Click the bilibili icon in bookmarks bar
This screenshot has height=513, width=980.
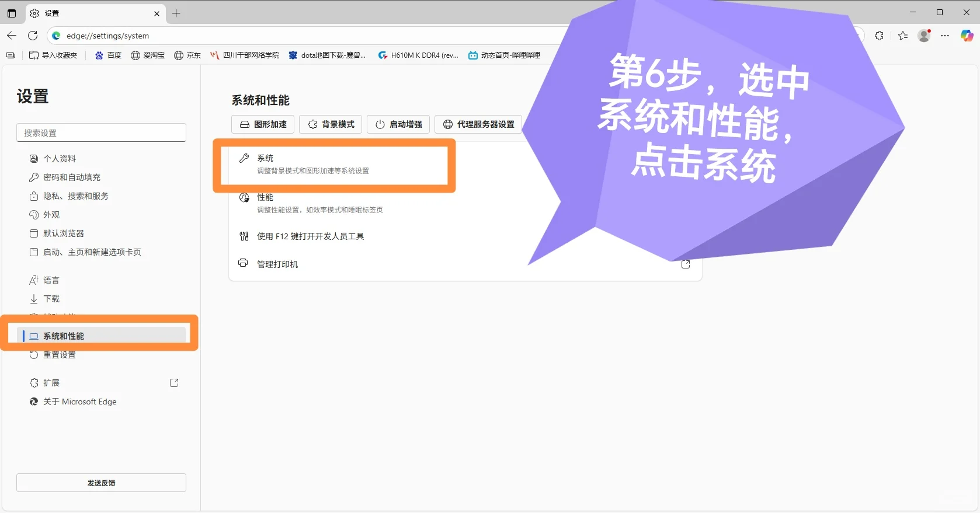(473, 55)
